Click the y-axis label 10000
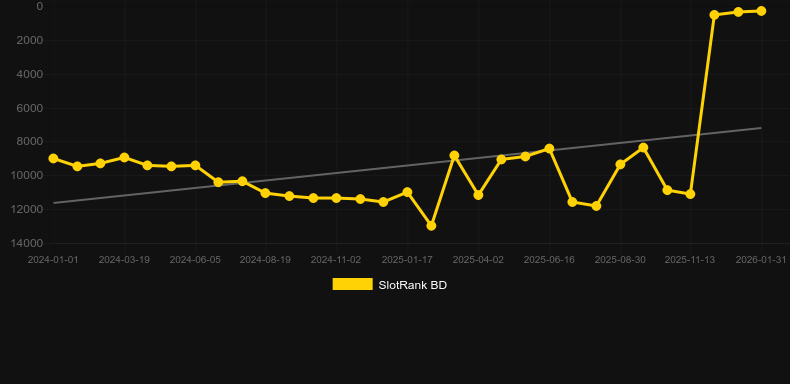 pos(27,175)
